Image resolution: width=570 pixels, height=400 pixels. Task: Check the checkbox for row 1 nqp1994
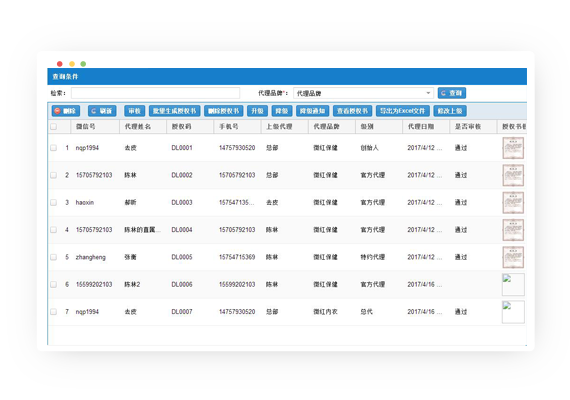(x=54, y=148)
